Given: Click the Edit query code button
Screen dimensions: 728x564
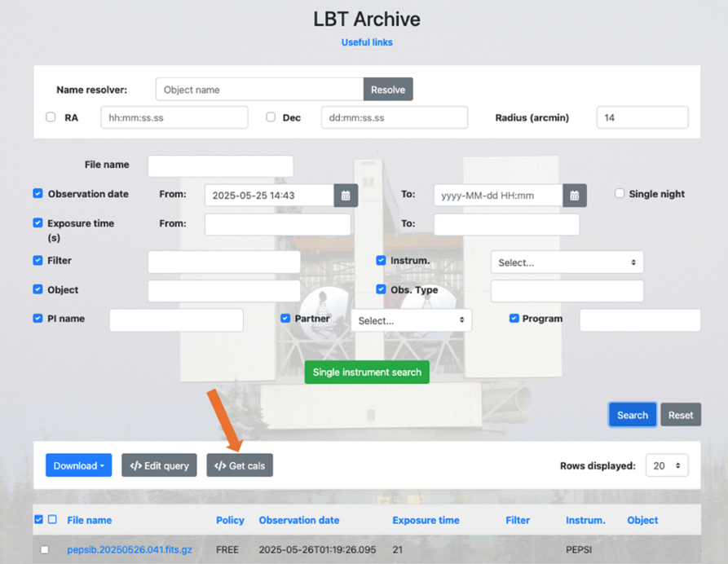Looking at the screenshot, I should [x=159, y=465].
